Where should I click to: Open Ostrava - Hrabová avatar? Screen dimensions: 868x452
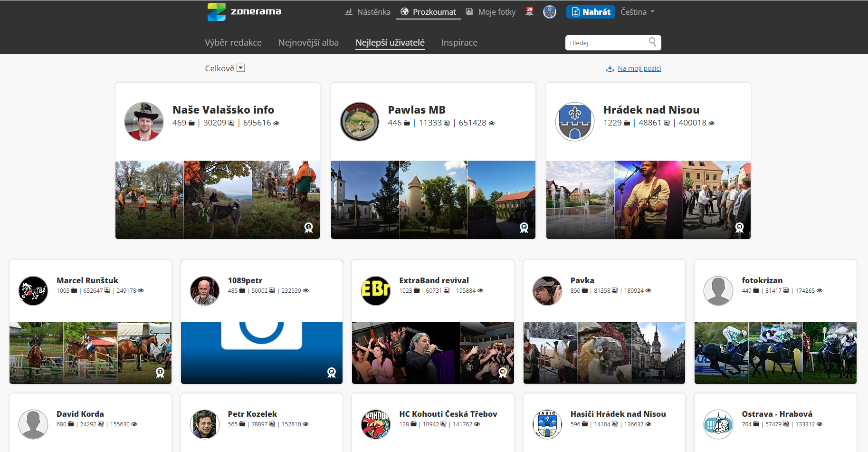coord(718,424)
